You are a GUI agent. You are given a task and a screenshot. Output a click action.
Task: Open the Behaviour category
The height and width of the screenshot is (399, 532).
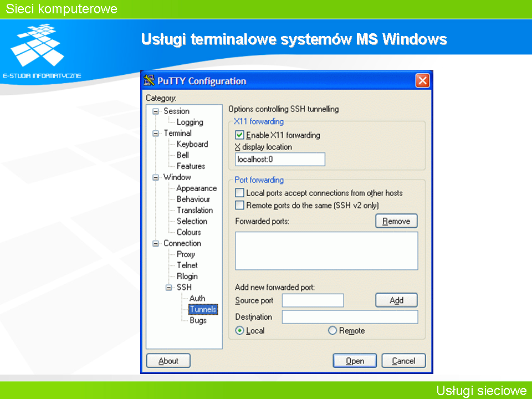click(x=193, y=199)
